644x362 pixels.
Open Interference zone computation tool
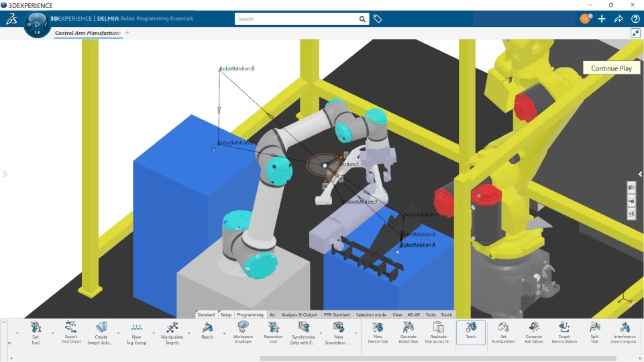[625, 333]
